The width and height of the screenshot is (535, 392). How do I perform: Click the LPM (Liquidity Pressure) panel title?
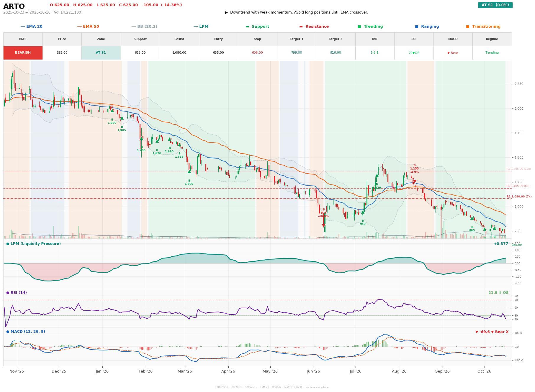(x=33, y=244)
